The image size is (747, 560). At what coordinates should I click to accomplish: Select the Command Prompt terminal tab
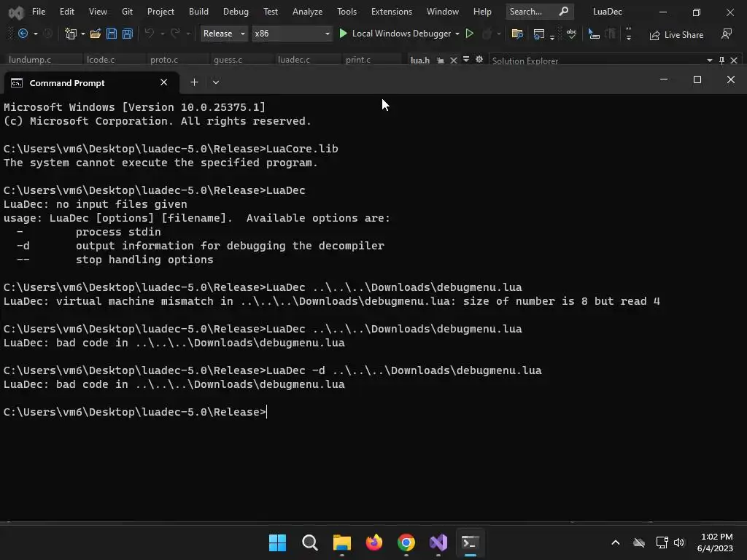tap(90, 83)
